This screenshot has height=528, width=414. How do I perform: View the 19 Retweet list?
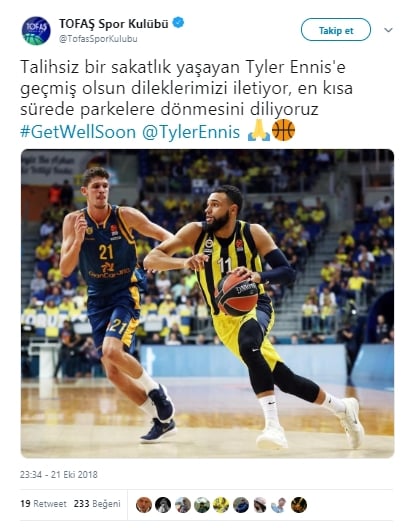(x=43, y=504)
